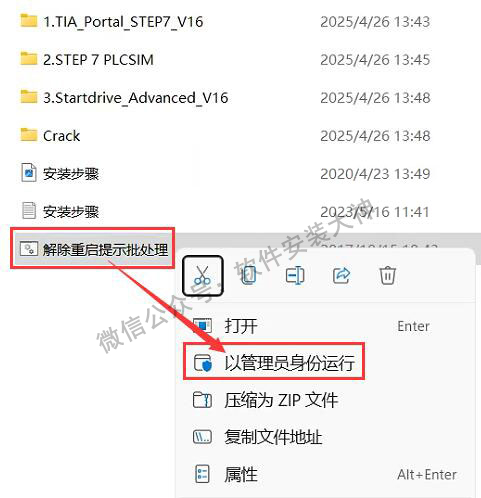This screenshot has height=498, width=481.
Task: Click the ZIP folder icon beside 压缩为 ZIP 文件
Action: tap(202, 400)
